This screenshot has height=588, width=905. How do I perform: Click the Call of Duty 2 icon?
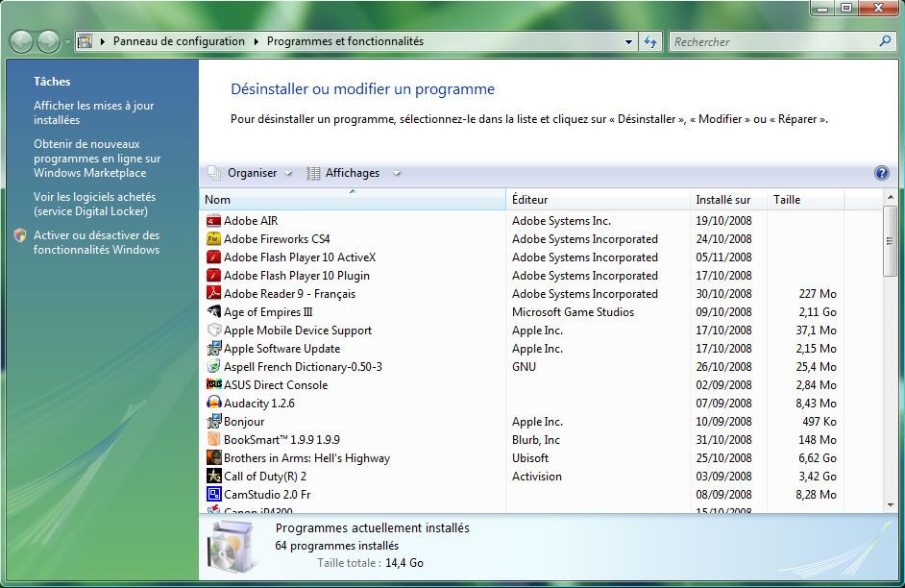[x=213, y=476]
